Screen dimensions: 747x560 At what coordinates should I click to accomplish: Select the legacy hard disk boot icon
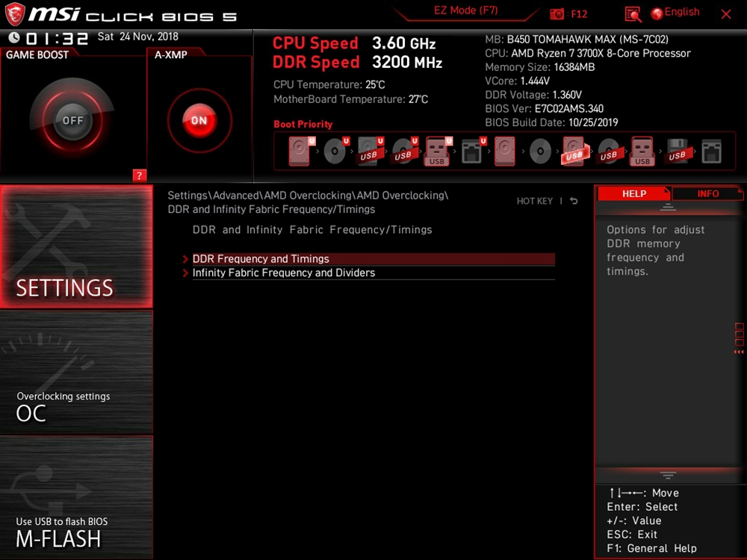coord(504,151)
